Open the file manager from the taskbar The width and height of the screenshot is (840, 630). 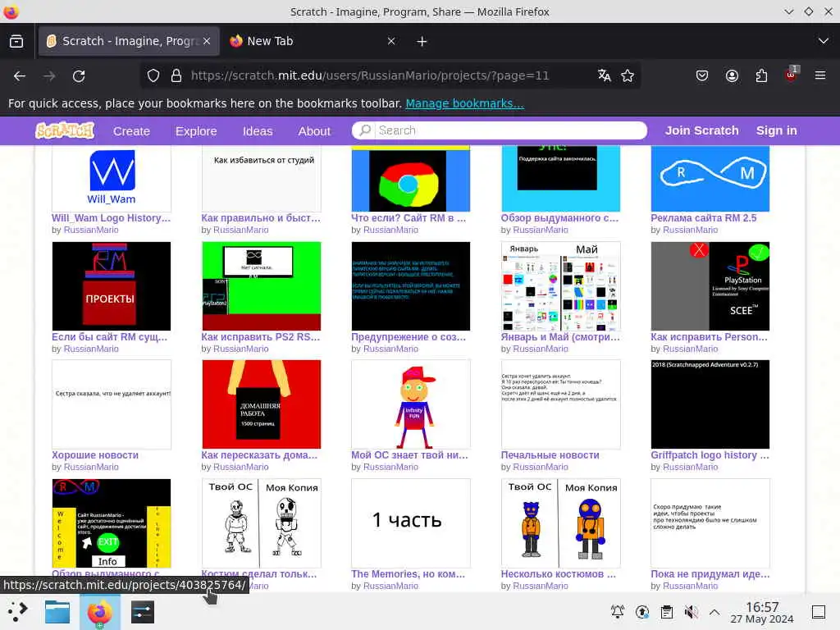(57, 612)
